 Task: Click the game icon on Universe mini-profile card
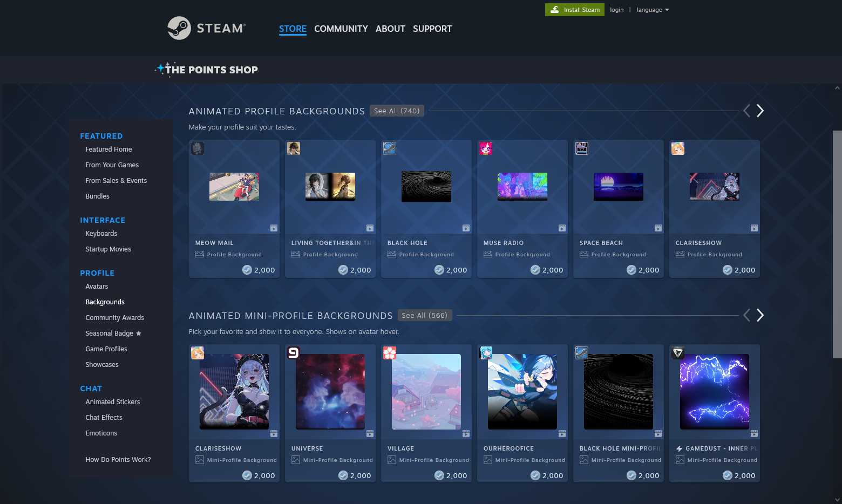coord(294,353)
